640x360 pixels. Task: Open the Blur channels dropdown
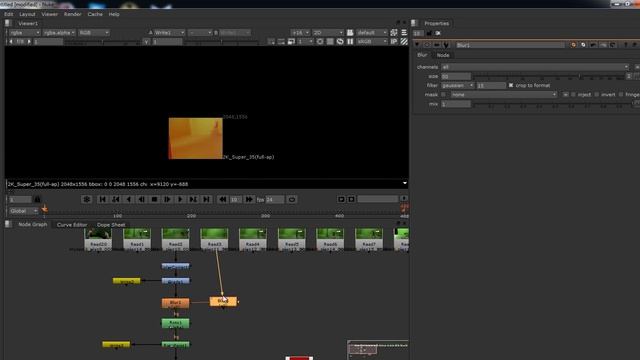535,67
